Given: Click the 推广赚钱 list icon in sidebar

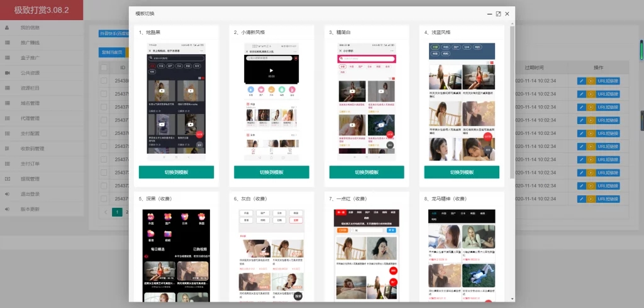Looking at the screenshot, I should pos(8,43).
